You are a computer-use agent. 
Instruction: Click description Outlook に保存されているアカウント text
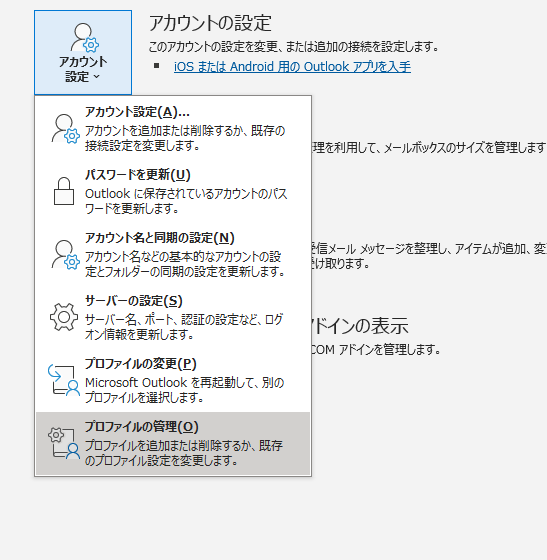click(x=186, y=201)
